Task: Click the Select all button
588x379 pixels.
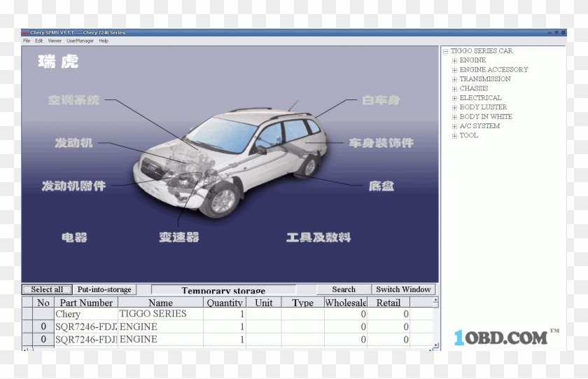Action: click(47, 289)
